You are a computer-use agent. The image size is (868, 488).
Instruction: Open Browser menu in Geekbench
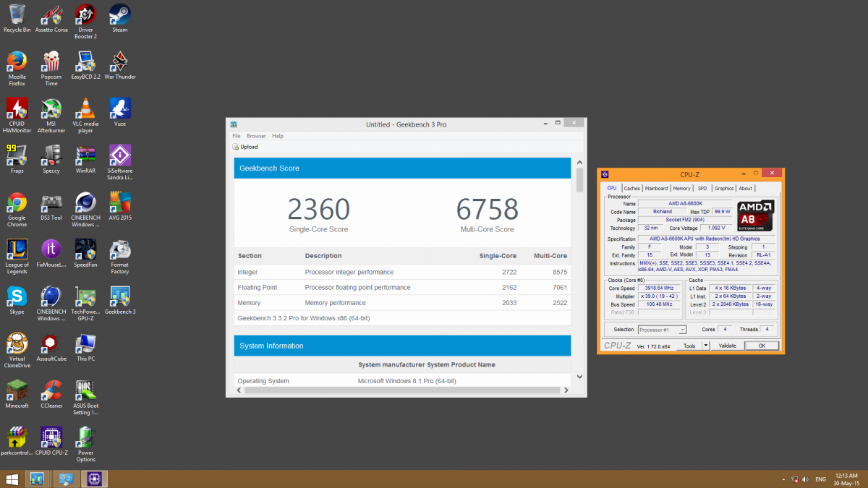click(x=256, y=136)
